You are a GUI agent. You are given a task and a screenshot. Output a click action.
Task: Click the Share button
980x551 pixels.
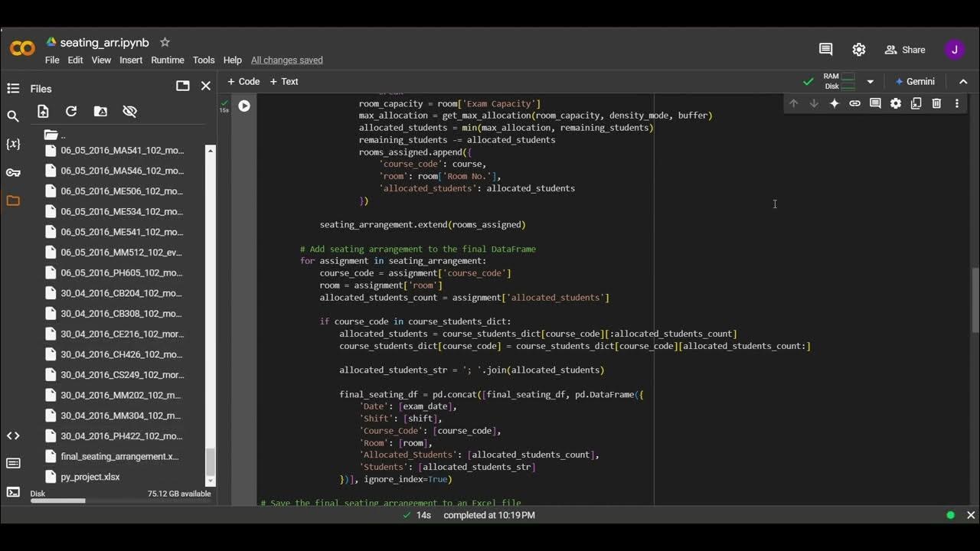point(905,49)
